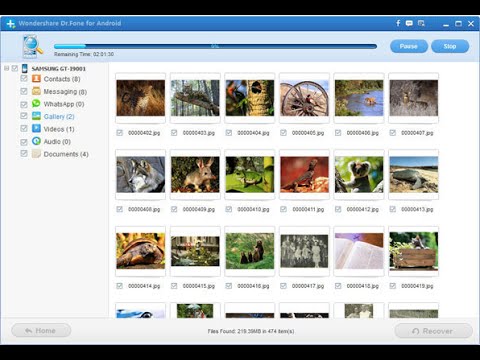The image size is (480, 360).
Task: Click the Messaging envelope icon
Action: 36,91
